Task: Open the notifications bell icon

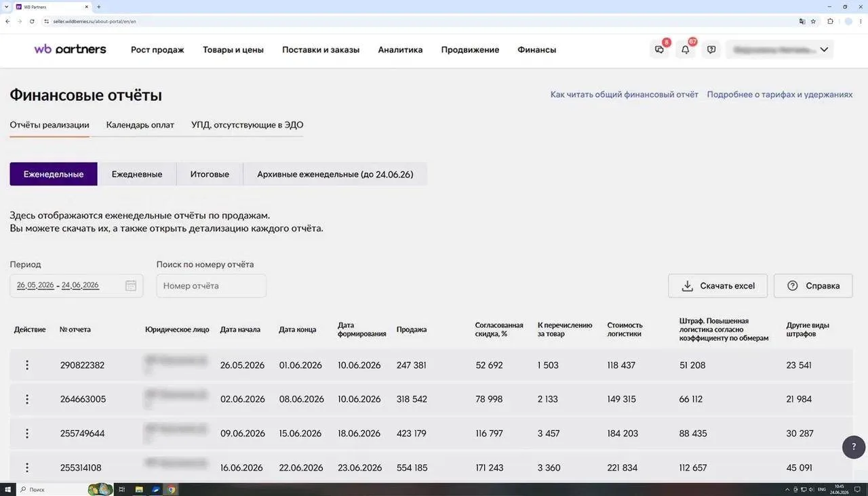Action: [686, 49]
